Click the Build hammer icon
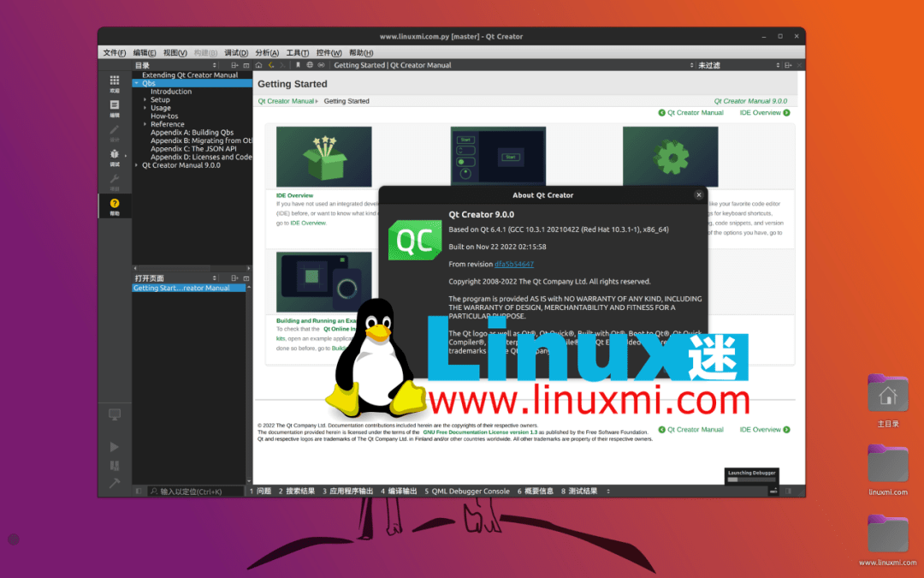The height and width of the screenshot is (578, 924). tap(115, 482)
